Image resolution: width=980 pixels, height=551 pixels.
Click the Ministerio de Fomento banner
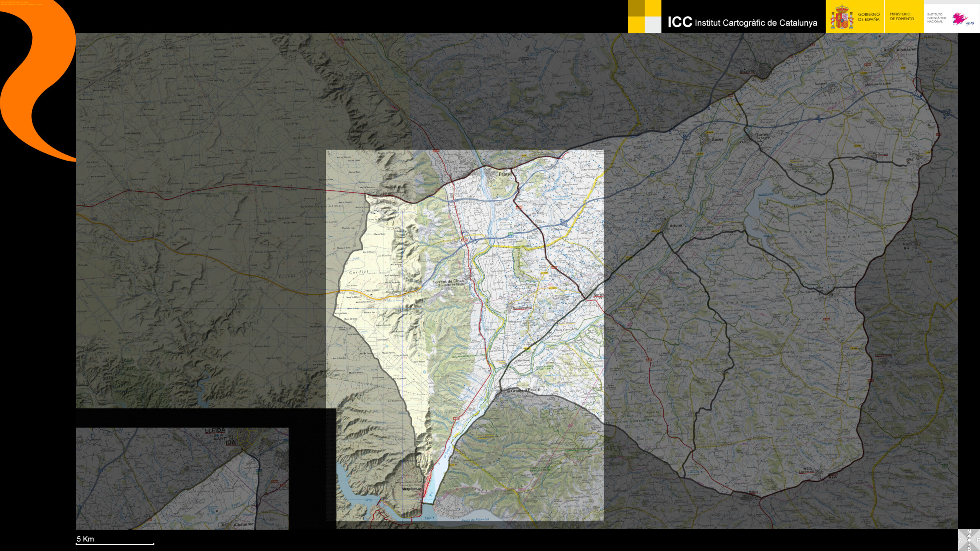click(902, 16)
